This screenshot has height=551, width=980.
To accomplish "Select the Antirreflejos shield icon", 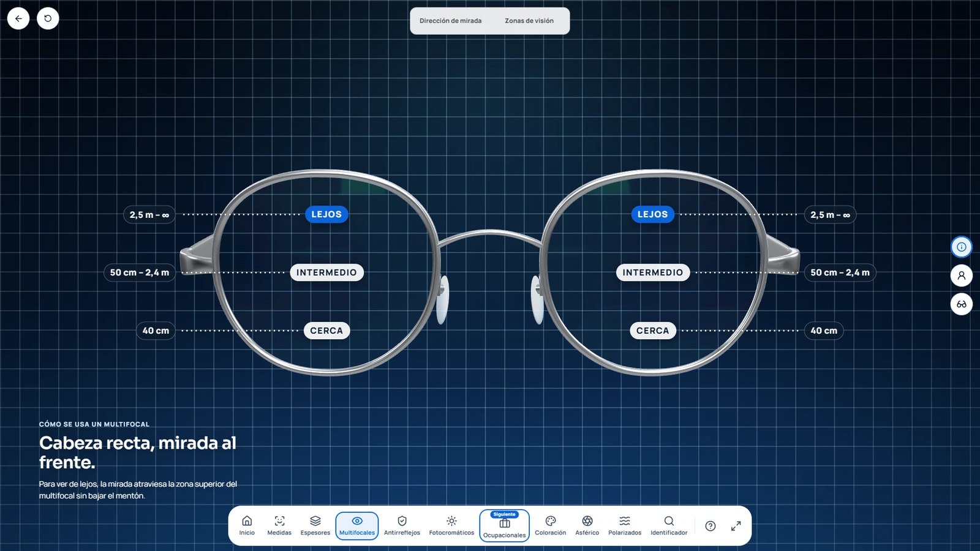I will (x=402, y=526).
